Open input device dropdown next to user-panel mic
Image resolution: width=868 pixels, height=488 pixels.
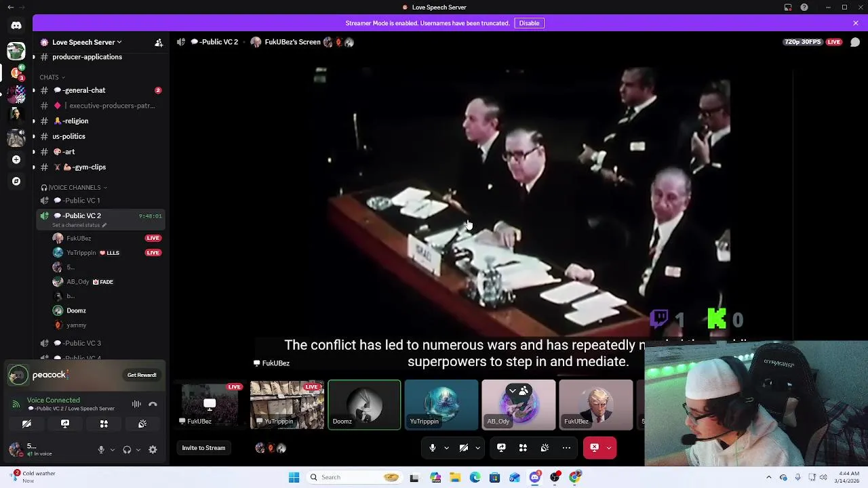(x=113, y=449)
